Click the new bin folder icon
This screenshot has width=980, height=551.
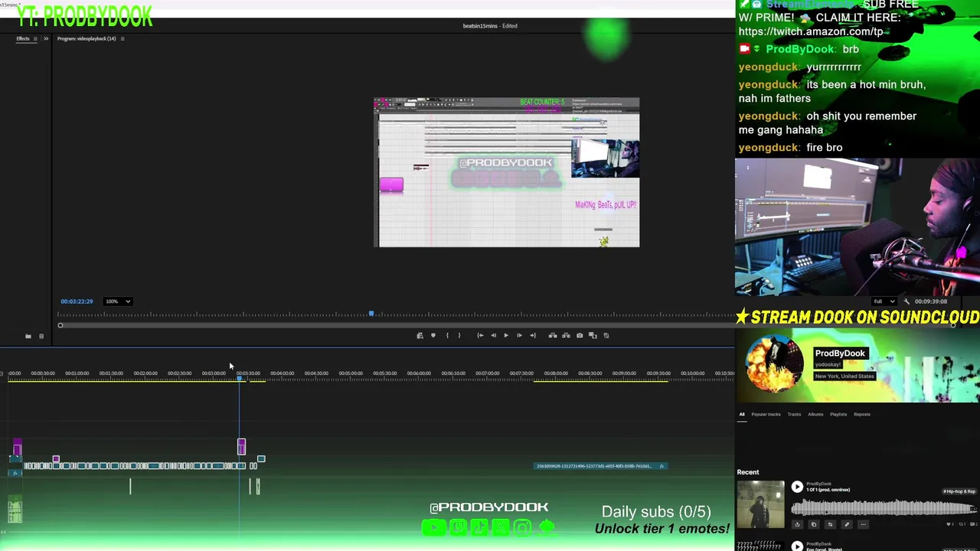coord(28,336)
